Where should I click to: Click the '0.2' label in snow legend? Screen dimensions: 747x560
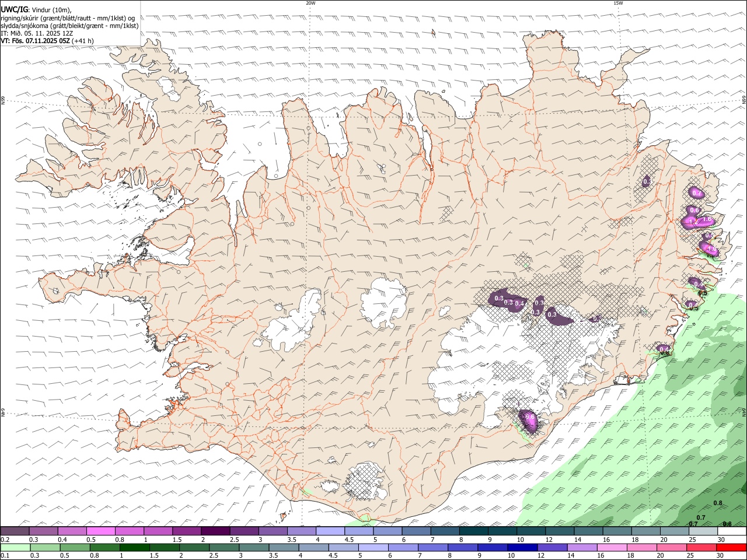coord(5,540)
